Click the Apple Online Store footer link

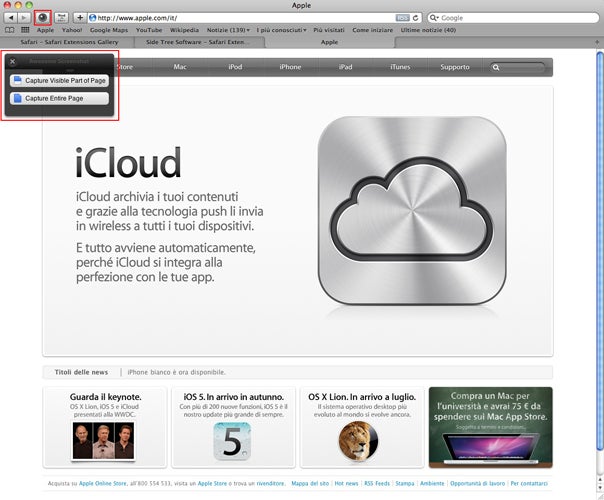coord(102,484)
